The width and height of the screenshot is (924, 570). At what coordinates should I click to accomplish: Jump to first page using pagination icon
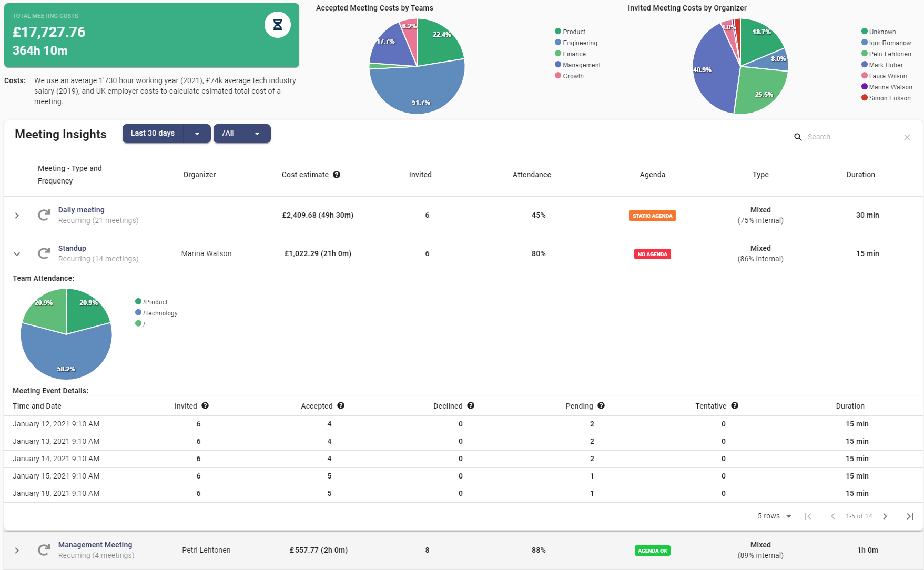(x=808, y=516)
